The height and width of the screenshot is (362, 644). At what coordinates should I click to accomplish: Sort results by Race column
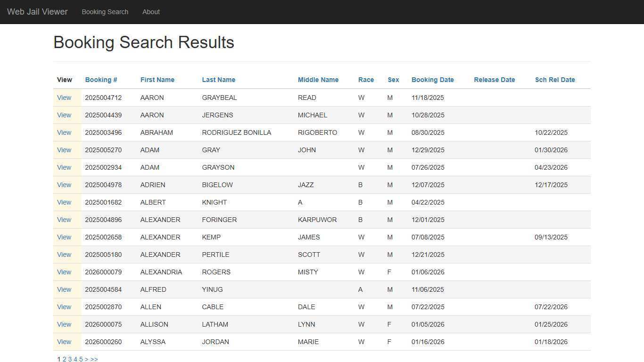[x=366, y=80]
